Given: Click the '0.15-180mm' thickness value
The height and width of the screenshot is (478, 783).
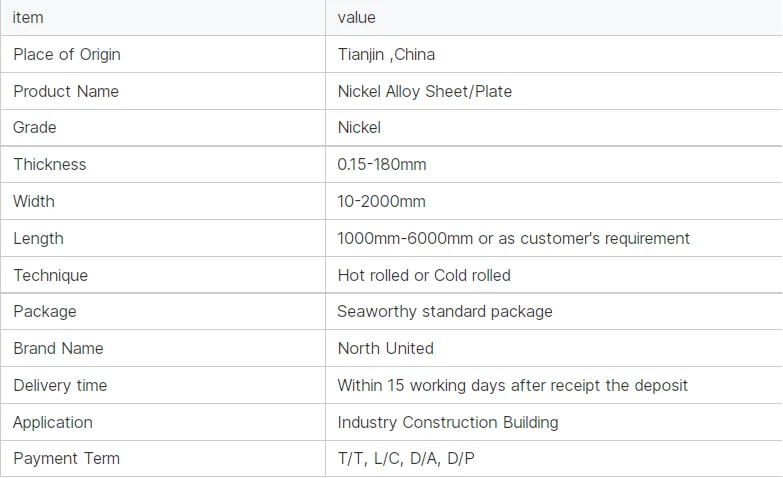Looking at the screenshot, I should (382, 164).
